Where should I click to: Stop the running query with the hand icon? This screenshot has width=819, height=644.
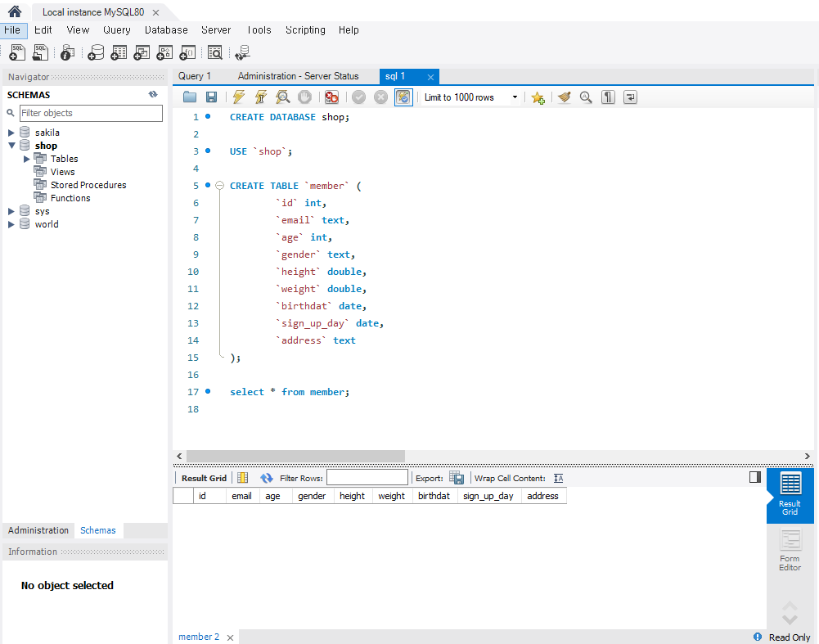304,97
